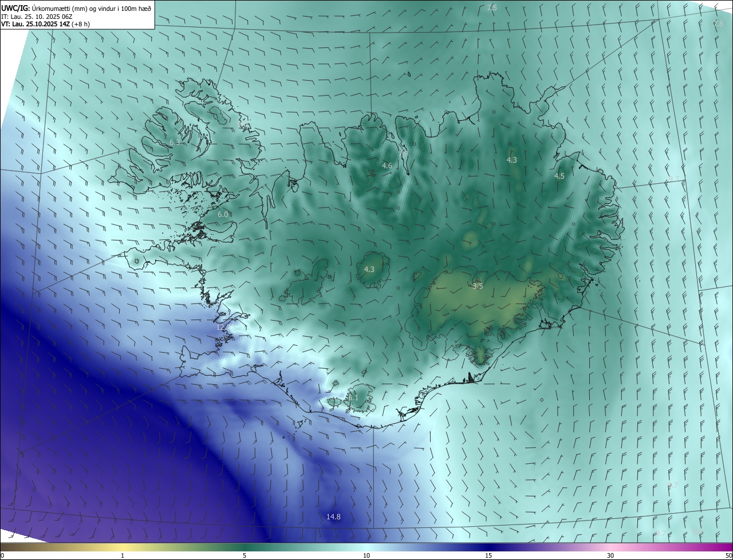Viewport: 733px width, 560px height.
Task: Click the color legend label '10'
Action: 366,556
